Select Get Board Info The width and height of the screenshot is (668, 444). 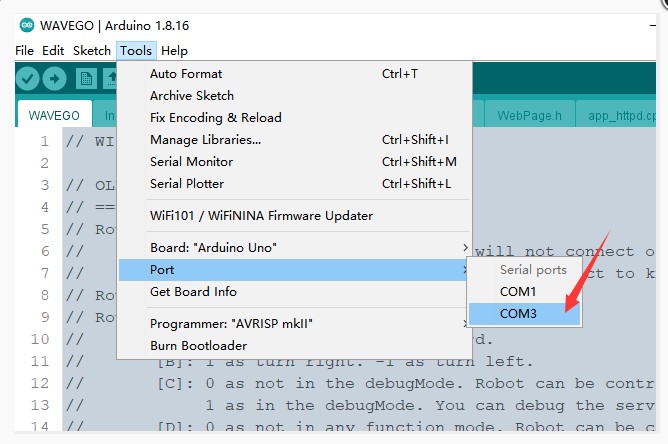tap(295, 292)
